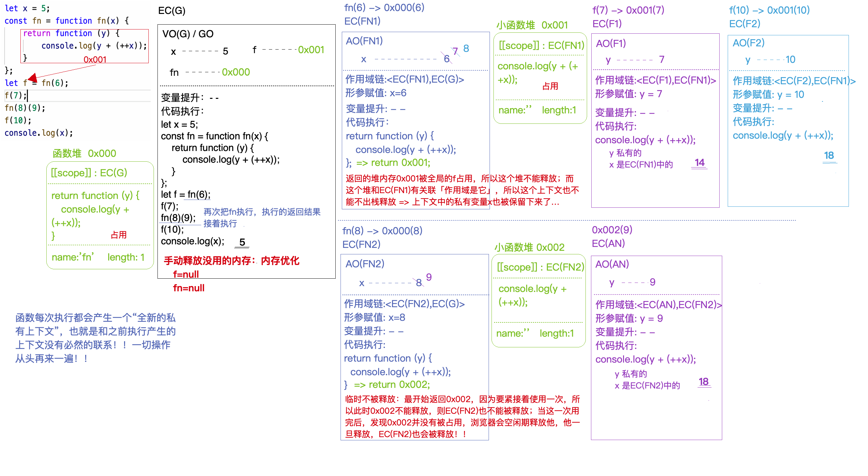868x476 pixels.
Task: Click 'f(10) –> 0x001(10)' heading
Action: (769, 10)
